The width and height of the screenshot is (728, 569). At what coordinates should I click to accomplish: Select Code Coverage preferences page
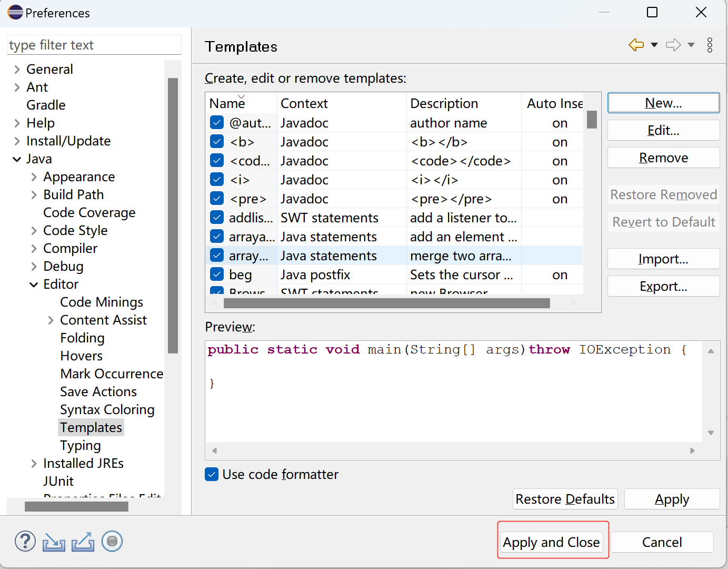click(89, 213)
